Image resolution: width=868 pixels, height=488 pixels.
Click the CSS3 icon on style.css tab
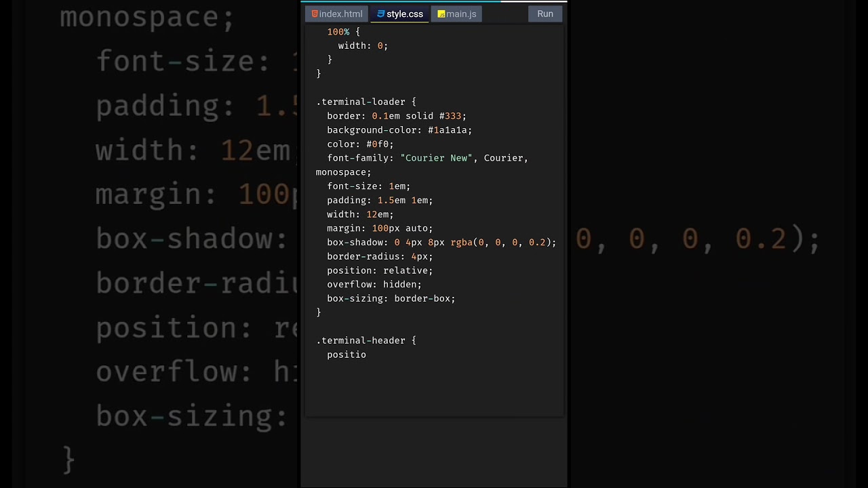tap(380, 14)
